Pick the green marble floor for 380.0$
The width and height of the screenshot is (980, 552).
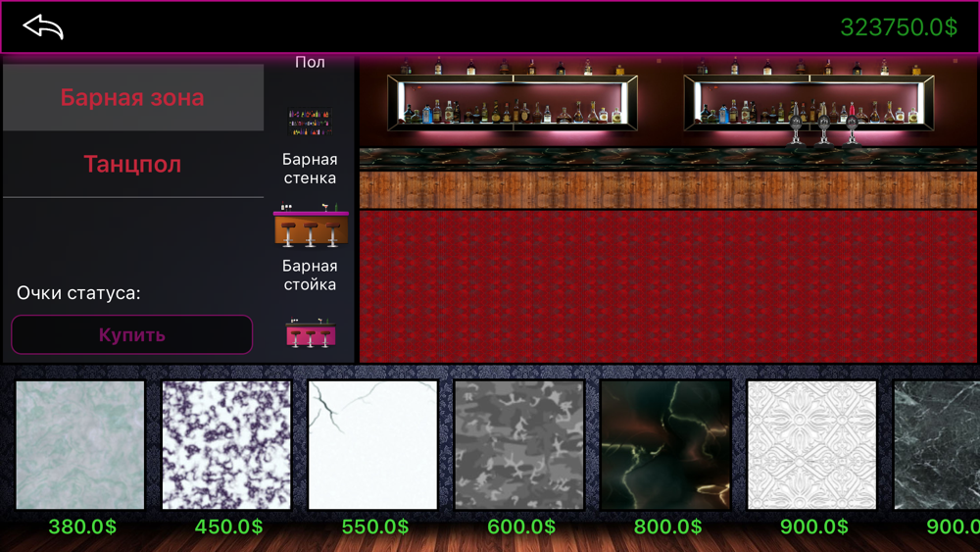click(80, 445)
